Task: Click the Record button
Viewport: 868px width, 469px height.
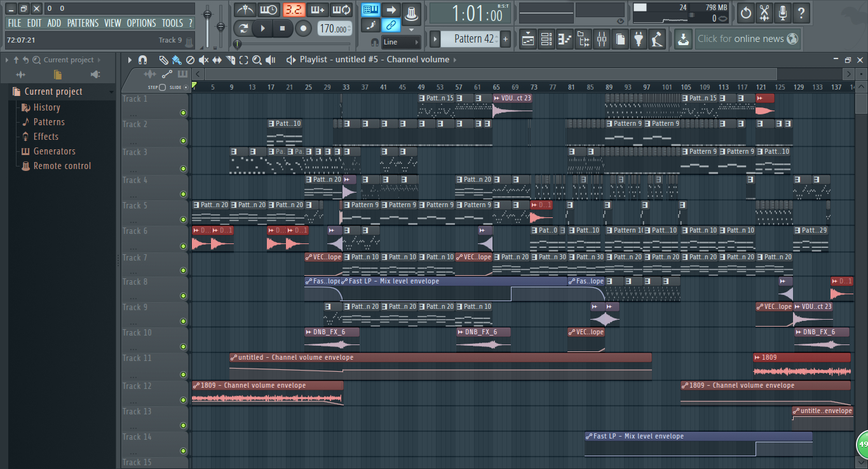Action: coord(304,29)
